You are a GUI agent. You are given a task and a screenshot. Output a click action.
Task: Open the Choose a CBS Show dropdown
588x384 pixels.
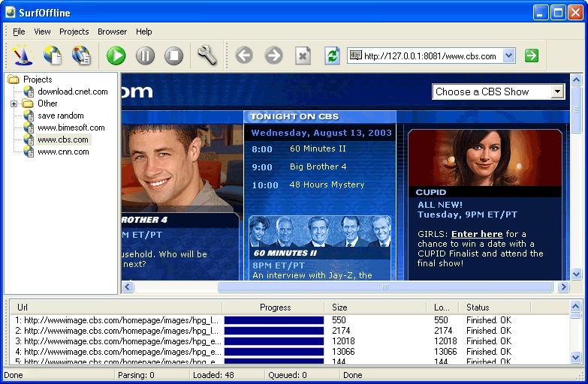[x=557, y=91]
